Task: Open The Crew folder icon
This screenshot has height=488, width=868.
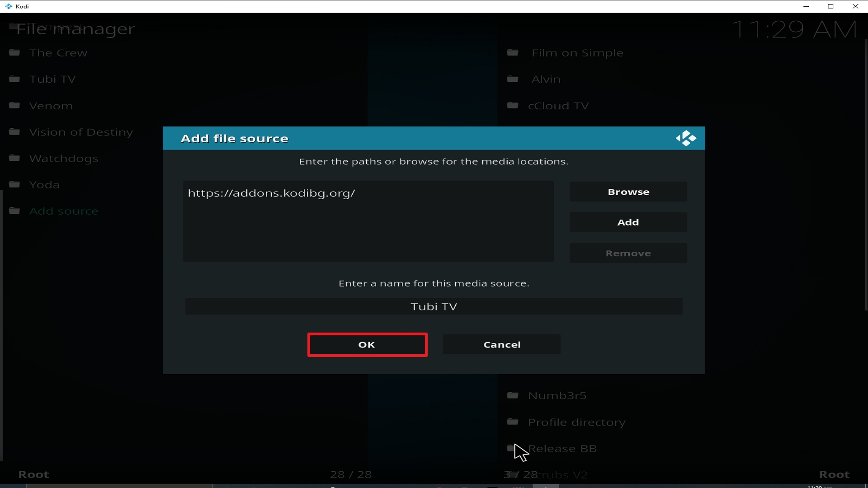Action: [x=14, y=52]
